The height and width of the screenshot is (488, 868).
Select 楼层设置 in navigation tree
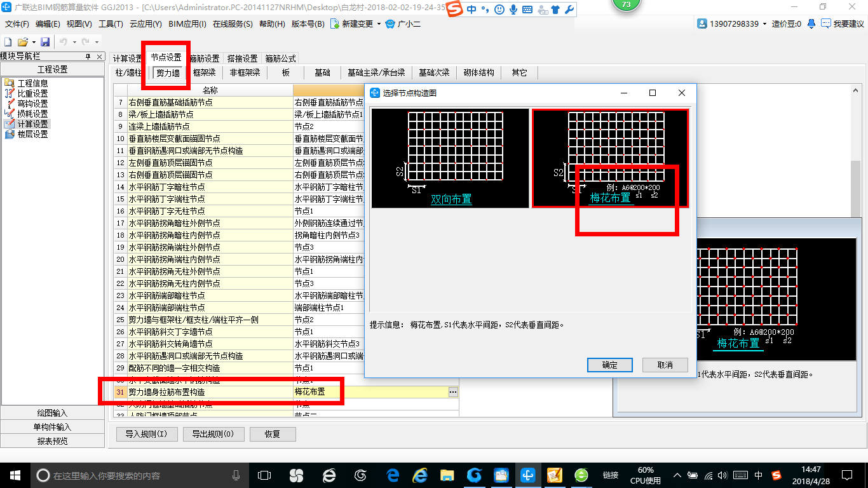(x=32, y=134)
